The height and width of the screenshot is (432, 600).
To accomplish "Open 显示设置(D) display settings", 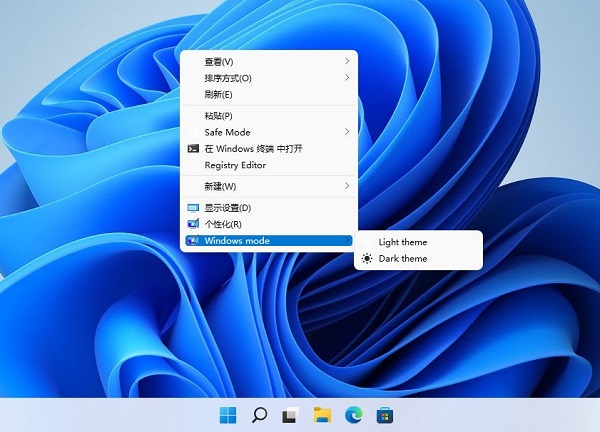I will point(269,208).
